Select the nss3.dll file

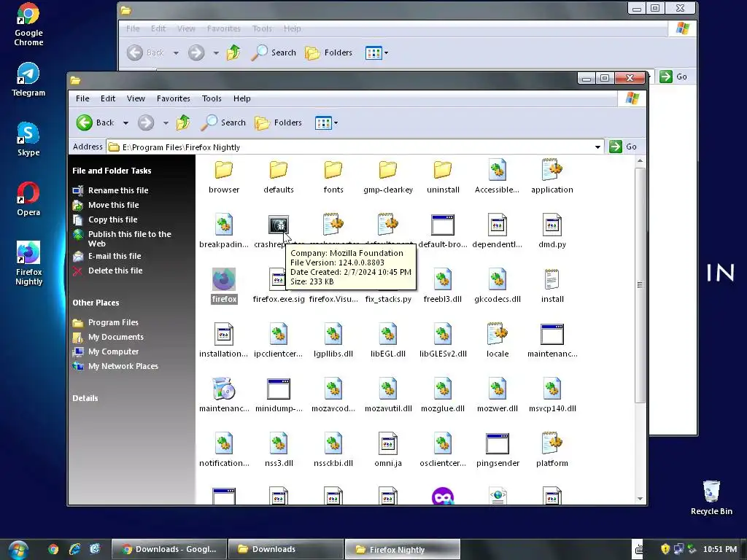coord(278,450)
